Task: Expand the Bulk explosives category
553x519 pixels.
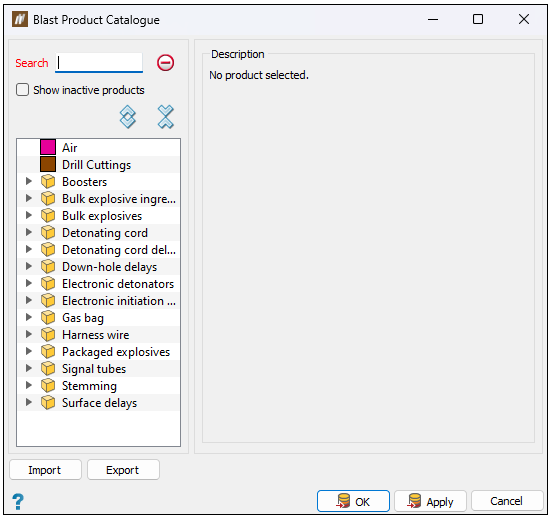Action: coord(29,215)
